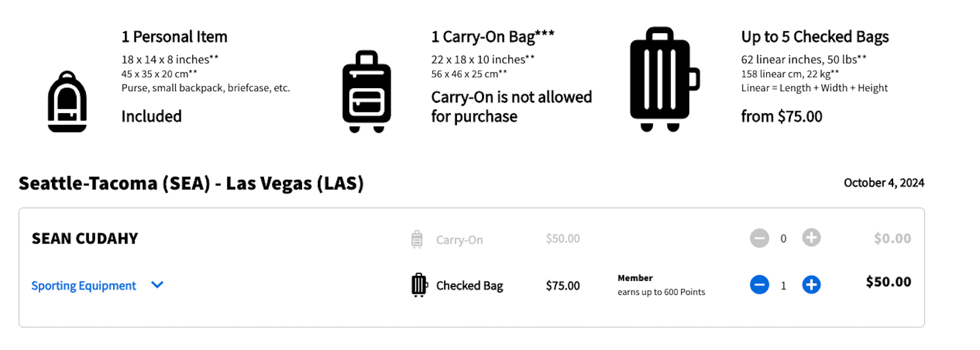This screenshot has width=980, height=350.
Task: Click the backpack personal item icon
Action: click(x=67, y=102)
